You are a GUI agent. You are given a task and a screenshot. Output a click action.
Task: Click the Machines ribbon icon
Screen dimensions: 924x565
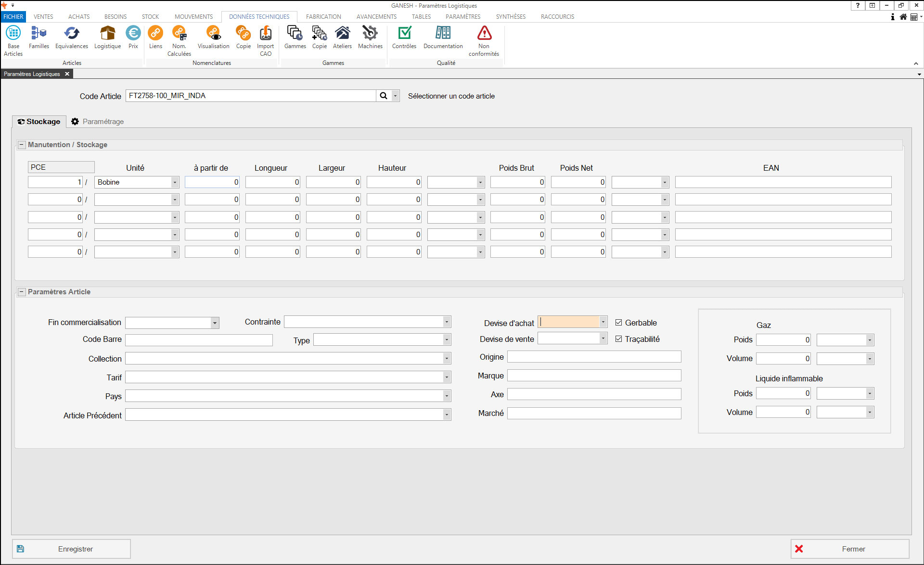[370, 34]
